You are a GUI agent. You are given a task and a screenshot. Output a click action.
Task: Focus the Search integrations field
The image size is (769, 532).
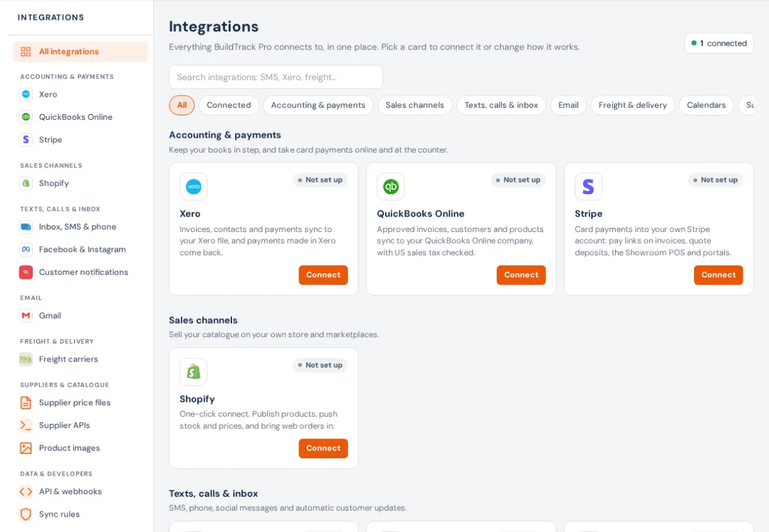pos(276,77)
